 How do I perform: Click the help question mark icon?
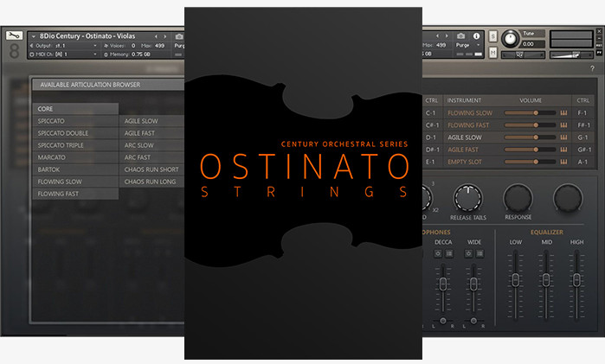pyautogui.click(x=592, y=68)
